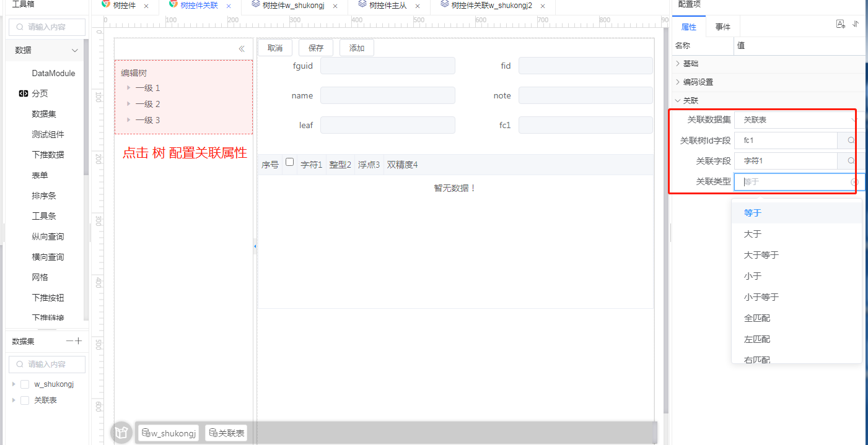The height and width of the screenshot is (445, 868).
Task: Expand the 一级 1 tree node
Action: click(x=128, y=88)
